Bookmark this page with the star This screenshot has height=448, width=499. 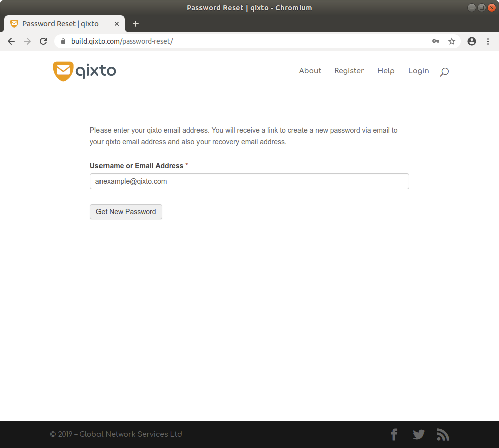tap(452, 41)
